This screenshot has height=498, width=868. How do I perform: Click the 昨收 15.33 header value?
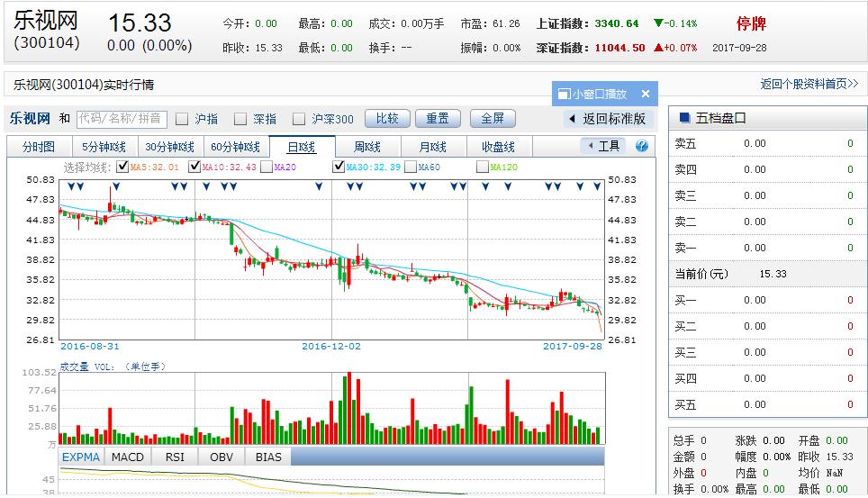[x=268, y=49]
